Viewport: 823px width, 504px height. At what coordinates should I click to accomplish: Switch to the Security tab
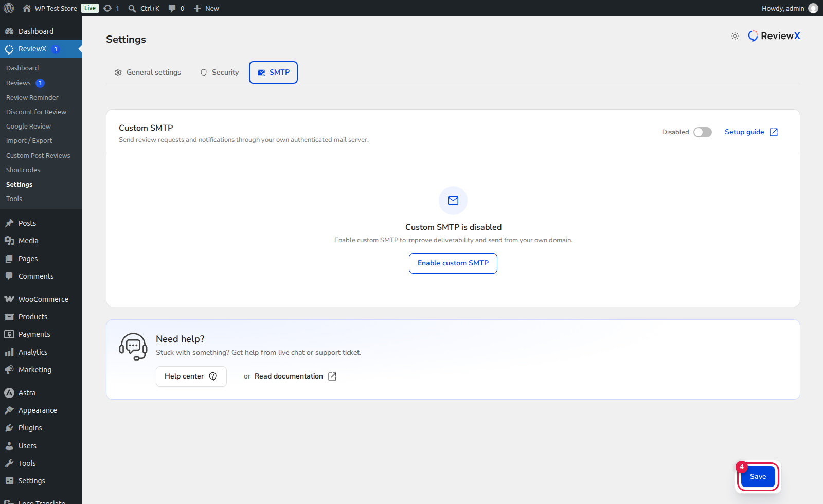tap(220, 73)
